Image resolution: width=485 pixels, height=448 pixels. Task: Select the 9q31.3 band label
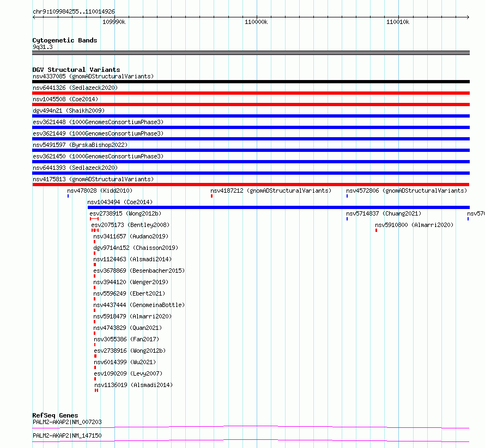[43, 47]
